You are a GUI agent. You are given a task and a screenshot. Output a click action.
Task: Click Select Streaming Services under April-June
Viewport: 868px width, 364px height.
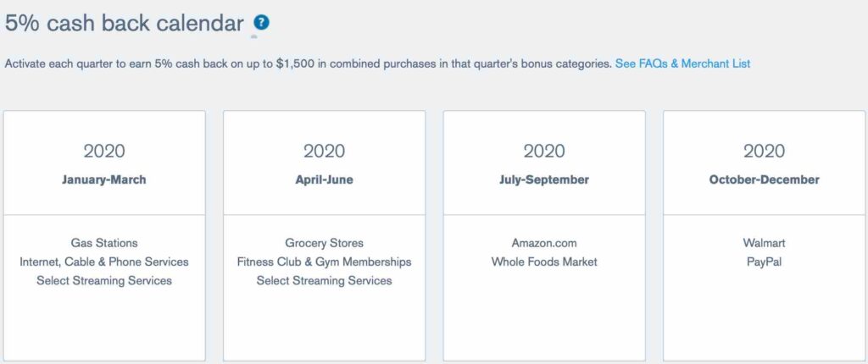pyautogui.click(x=325, y=280)
